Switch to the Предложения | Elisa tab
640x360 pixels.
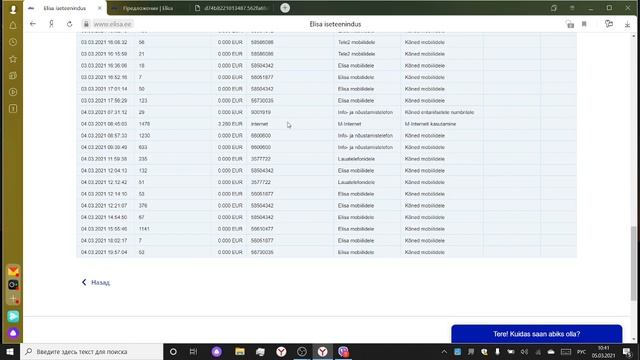tap(147, 8)
